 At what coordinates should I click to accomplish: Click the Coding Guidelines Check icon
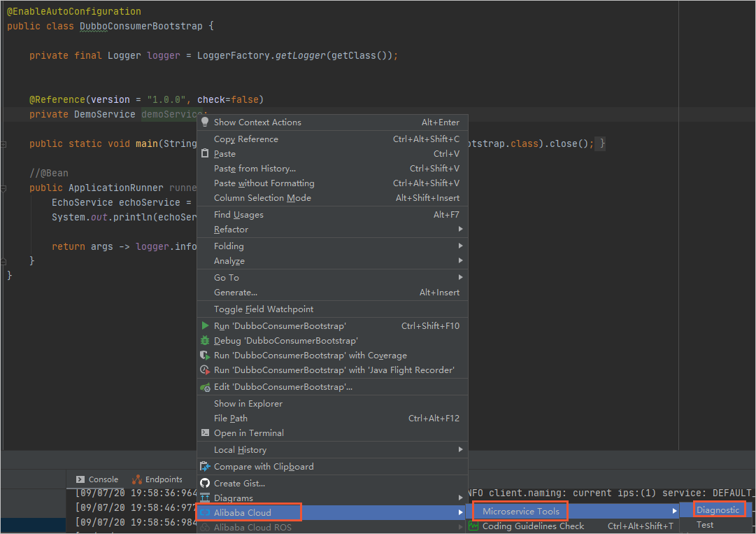(x=473, y=526)
